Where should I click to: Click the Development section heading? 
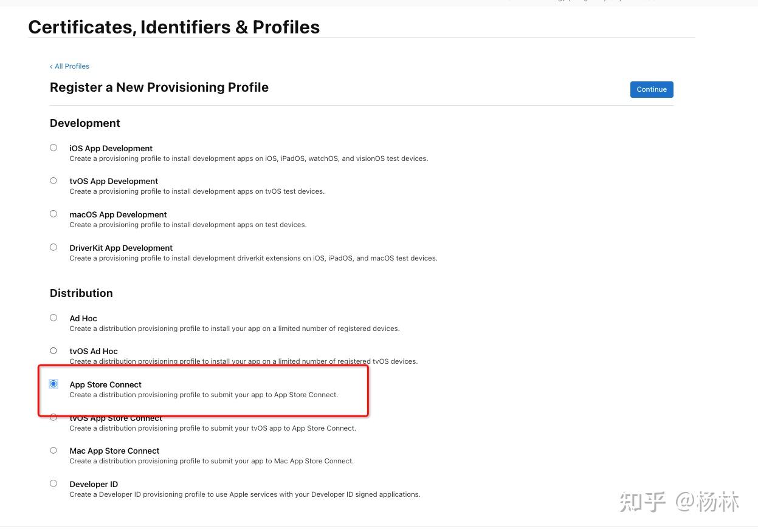pos(85,123)
